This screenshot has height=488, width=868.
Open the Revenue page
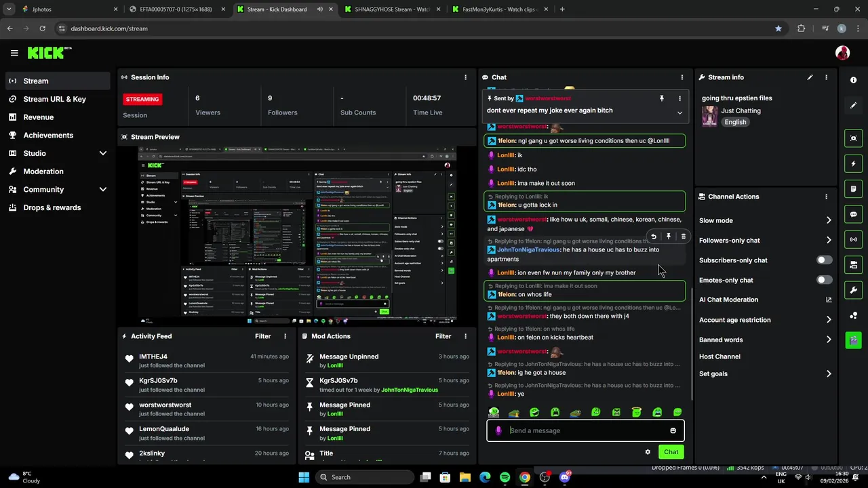click(58, 117)
